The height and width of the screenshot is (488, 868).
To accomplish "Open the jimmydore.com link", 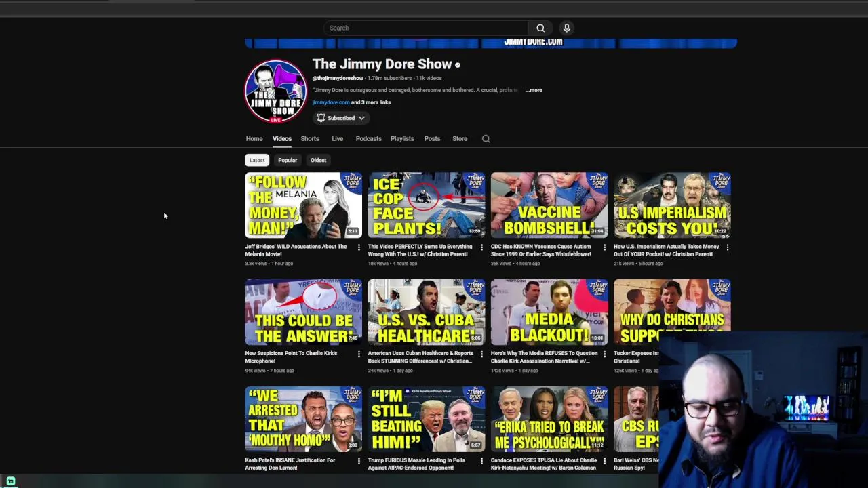I will (x=331, y=102).
